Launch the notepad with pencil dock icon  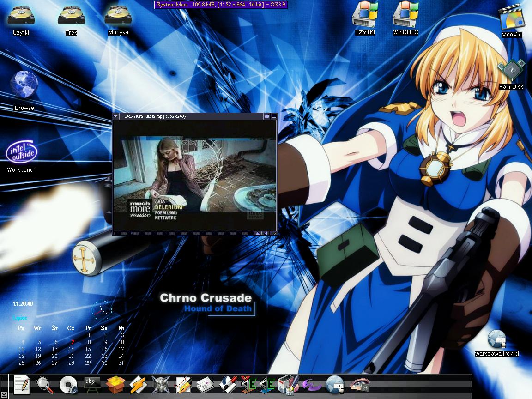click(x=22, y=385)
